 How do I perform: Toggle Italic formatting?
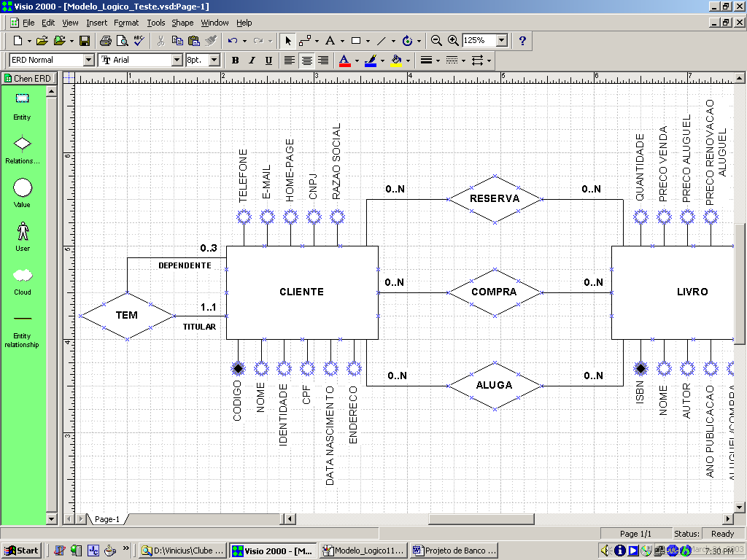[252, 61]
